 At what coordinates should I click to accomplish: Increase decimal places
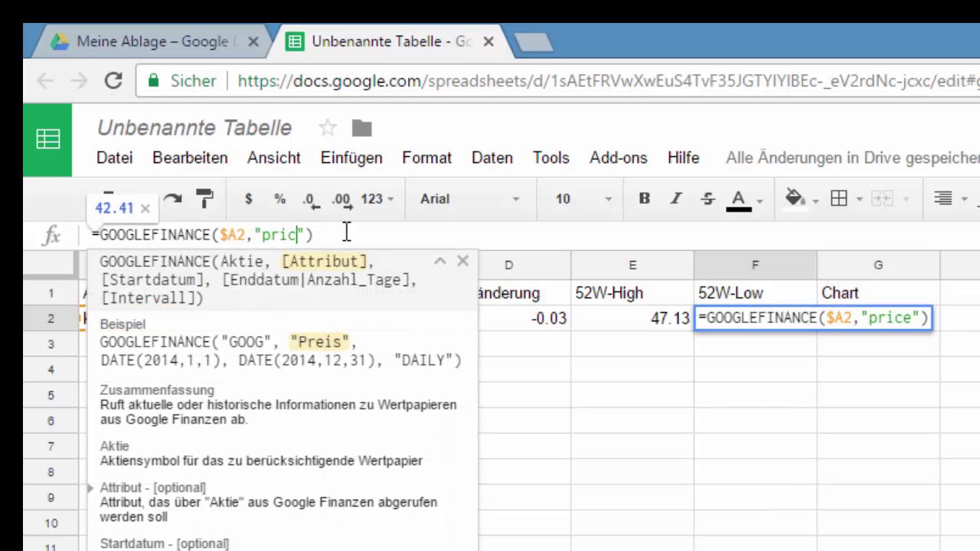[x=342, y=199]
